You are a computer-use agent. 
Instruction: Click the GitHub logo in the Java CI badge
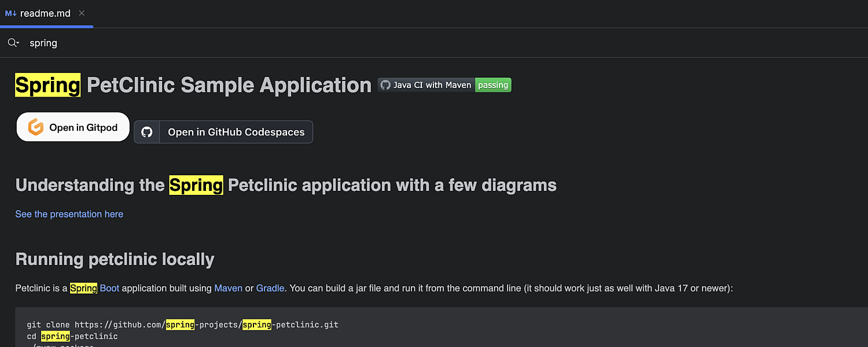pos(385,85)
